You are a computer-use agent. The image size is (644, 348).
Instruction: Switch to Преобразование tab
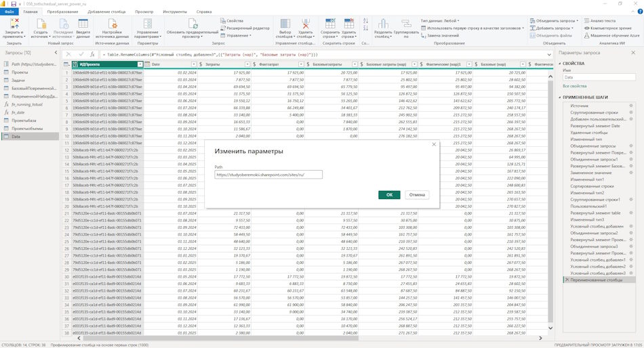62,12
